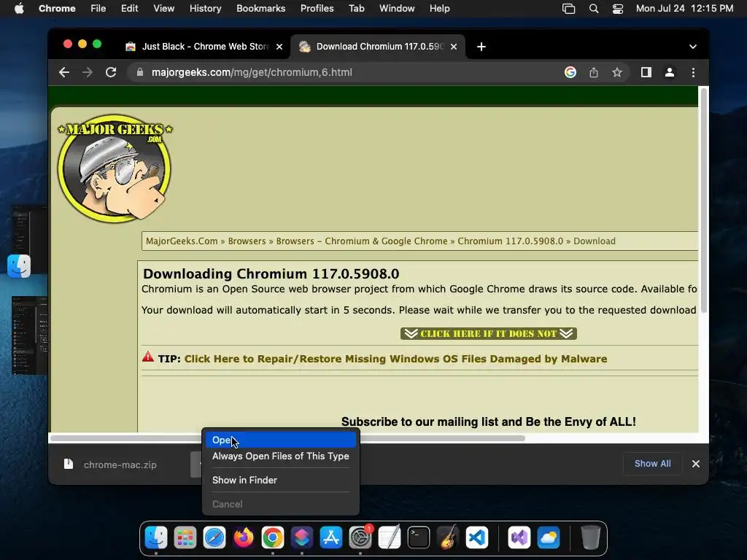Close the Just Black Chrome Web Store tab
The height and width of the screenshot is (560, 747).
[x=279, y=47]
